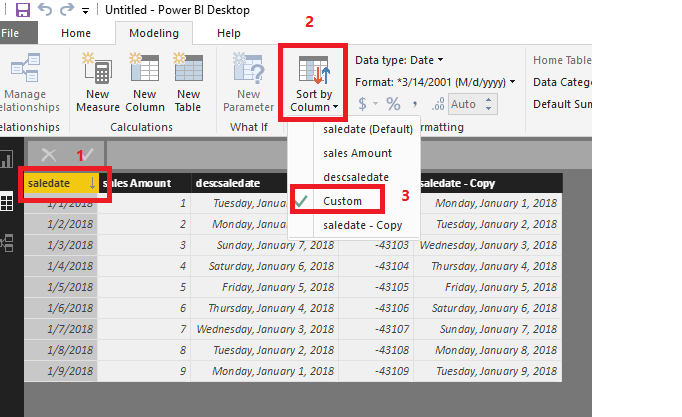The image size is (682, 417).
Task: Open the Quick Access Toolbar customize arrow
Action: click(x=86, y=11)
